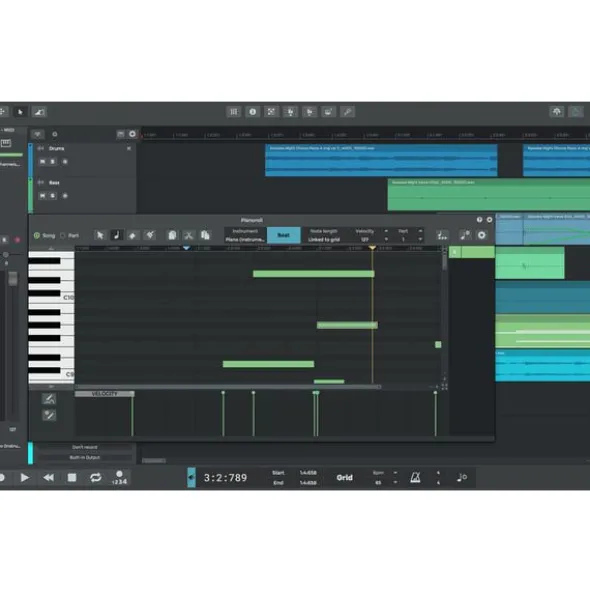Click the VELOCITY lane label
This screenshot has width=590, height=591.
coord(104,394)
